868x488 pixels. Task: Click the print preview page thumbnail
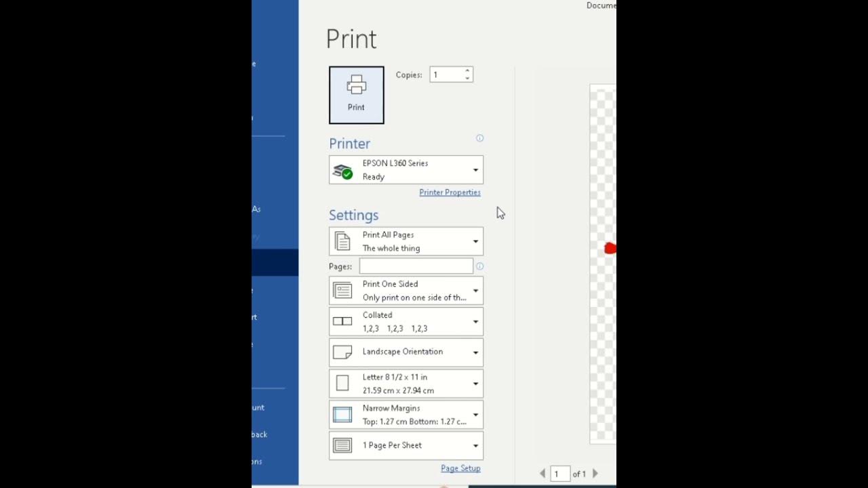603,264
